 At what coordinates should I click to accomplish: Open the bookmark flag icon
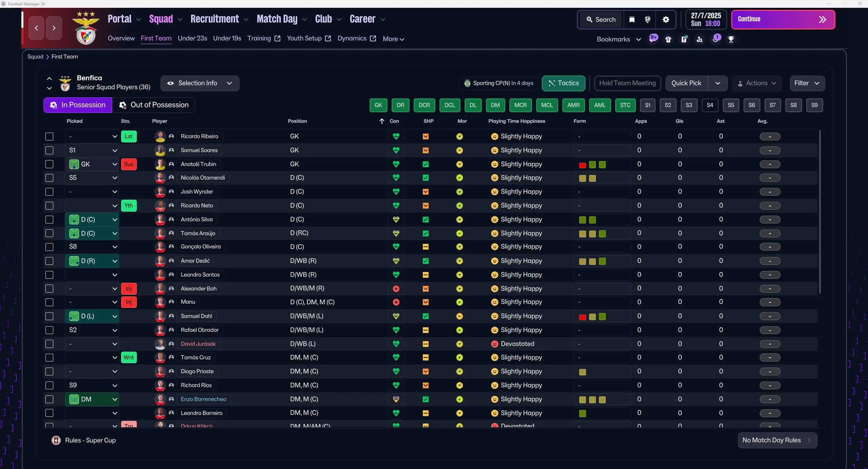pos(632,20)
